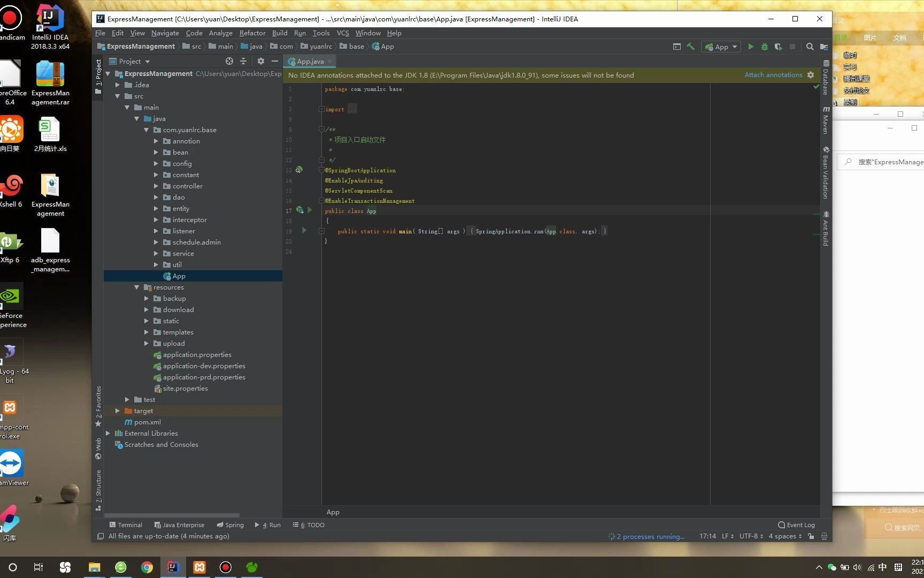Click the run gutter icon beside main method
924x578 pixels.
[304, 231]
